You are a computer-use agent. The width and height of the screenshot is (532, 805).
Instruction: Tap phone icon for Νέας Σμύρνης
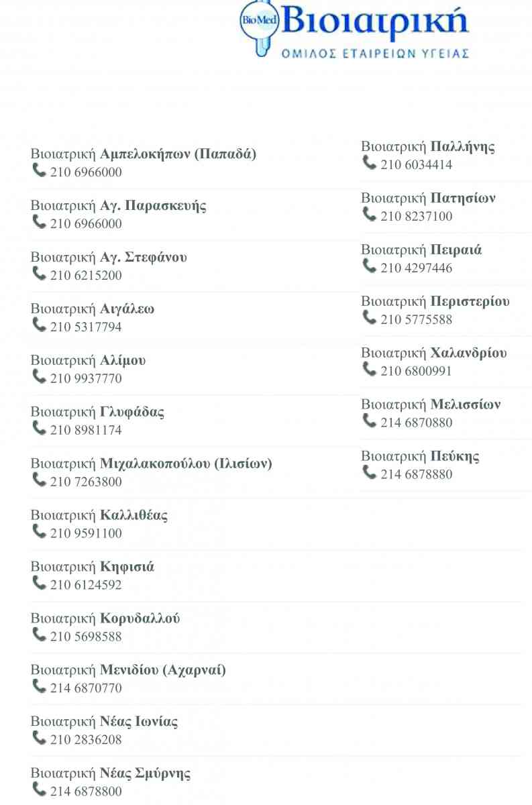coord(40,790)
